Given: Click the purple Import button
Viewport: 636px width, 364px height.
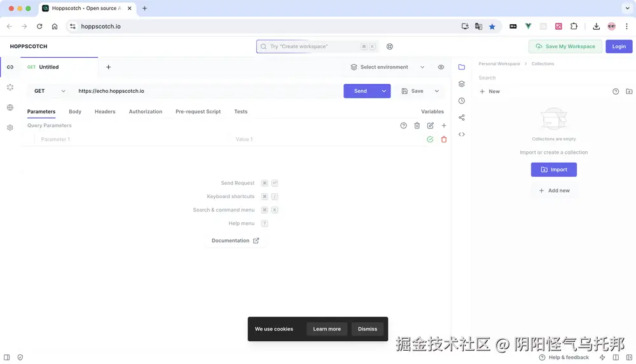Looking at the screenshot, I should [554, 170].
